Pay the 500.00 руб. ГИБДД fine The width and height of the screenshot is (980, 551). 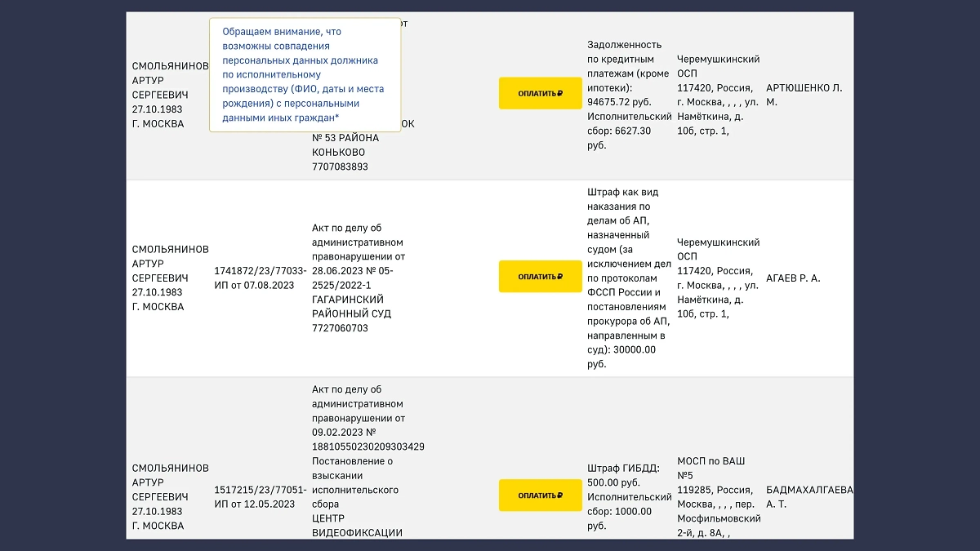point(540,495)
